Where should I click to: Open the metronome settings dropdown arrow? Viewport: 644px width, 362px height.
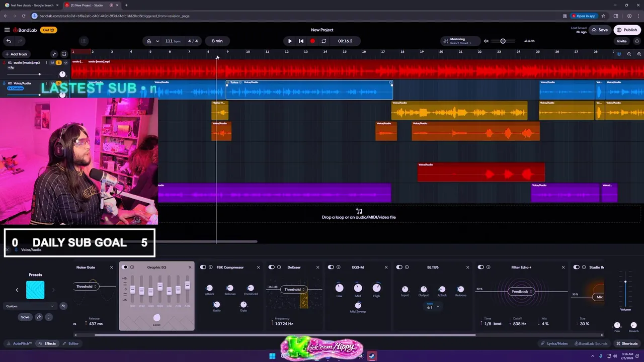[157, 41]
